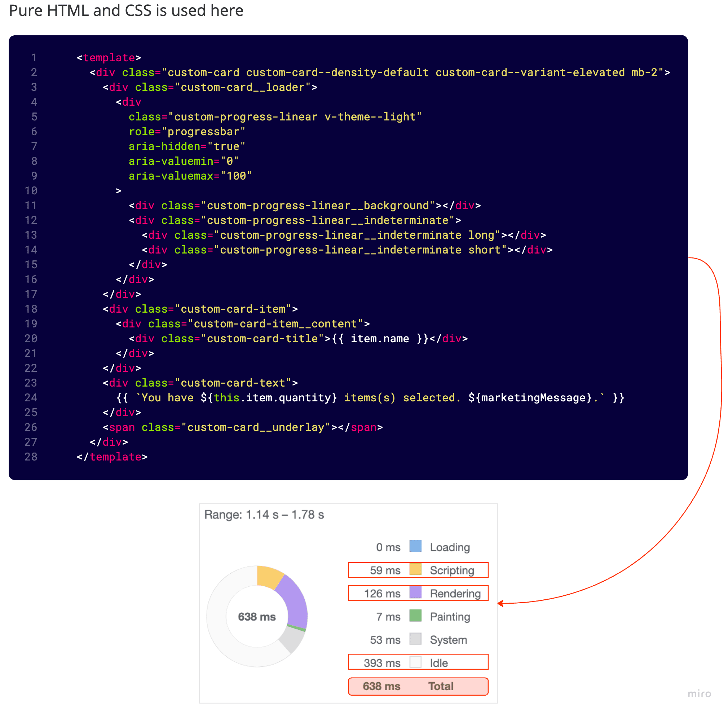Click the yellow Scripting color swatch
728x714 pixels.
click(415, 570)
